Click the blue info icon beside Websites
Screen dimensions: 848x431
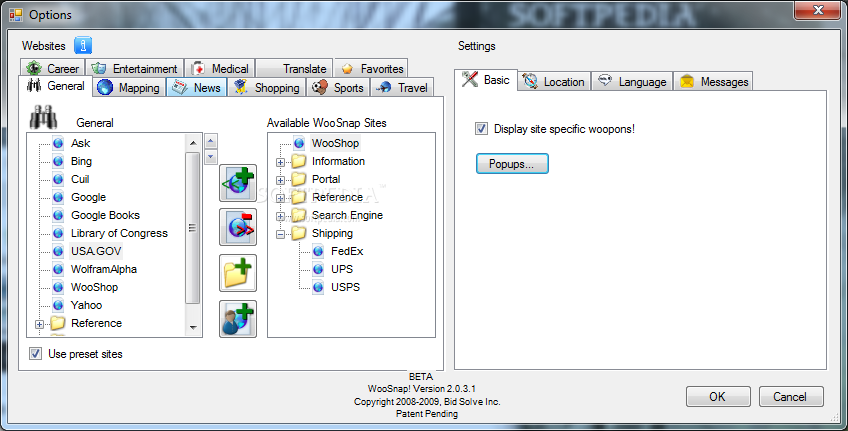pos(83,45)
